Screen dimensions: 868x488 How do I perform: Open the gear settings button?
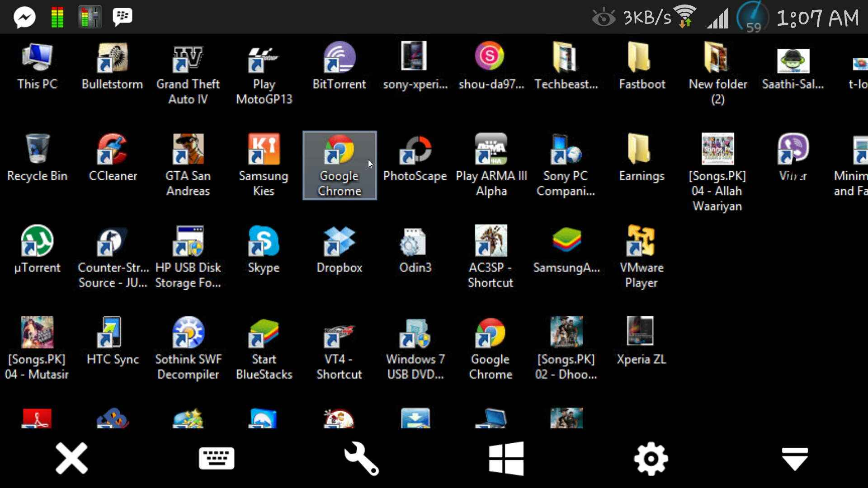click(651, 458)
